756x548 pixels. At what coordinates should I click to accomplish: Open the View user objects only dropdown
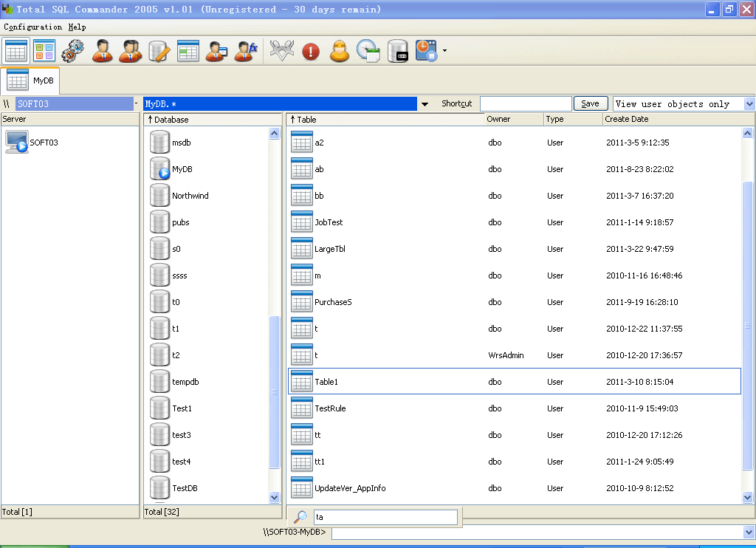749,103
